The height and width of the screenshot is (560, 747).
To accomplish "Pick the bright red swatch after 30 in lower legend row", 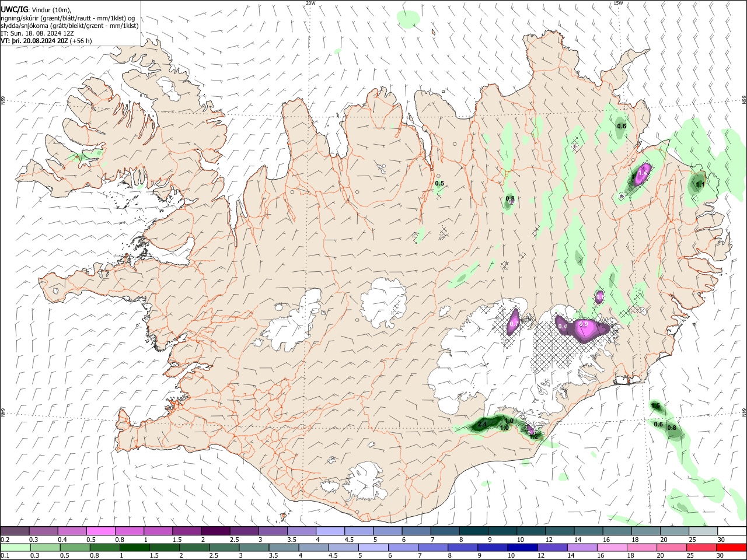I will coord(731,547).
